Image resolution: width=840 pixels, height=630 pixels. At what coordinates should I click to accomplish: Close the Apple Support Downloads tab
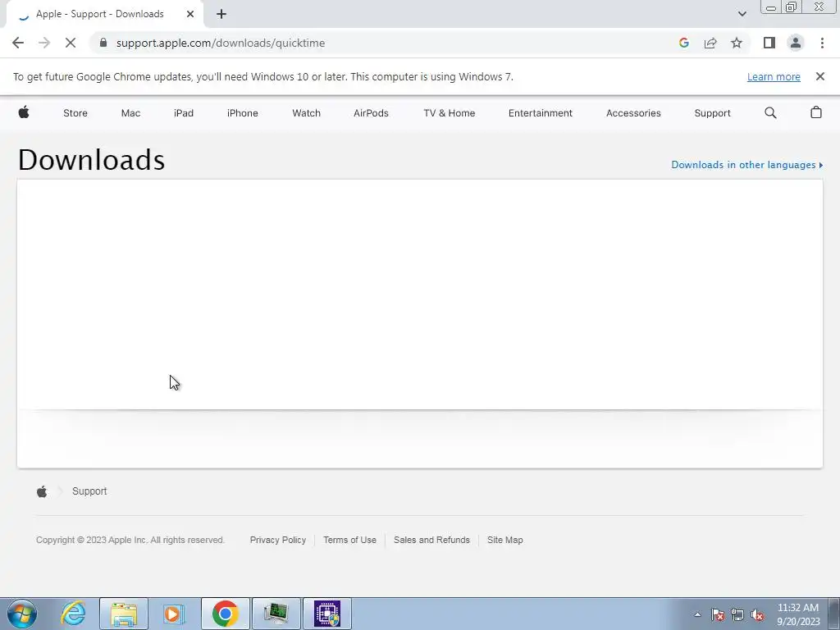click(x=190, y=14)
